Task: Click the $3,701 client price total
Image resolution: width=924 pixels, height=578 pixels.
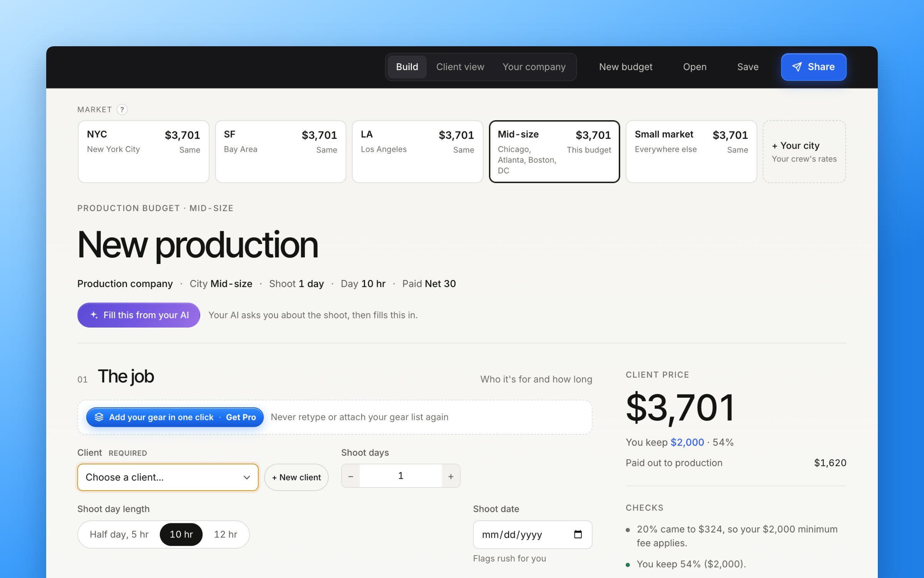Action: point(681,408)
